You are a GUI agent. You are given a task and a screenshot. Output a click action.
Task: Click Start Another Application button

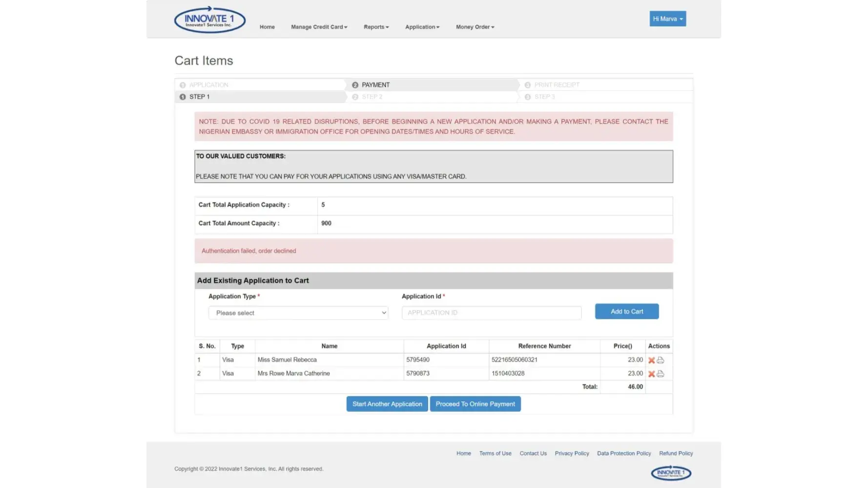387,404
